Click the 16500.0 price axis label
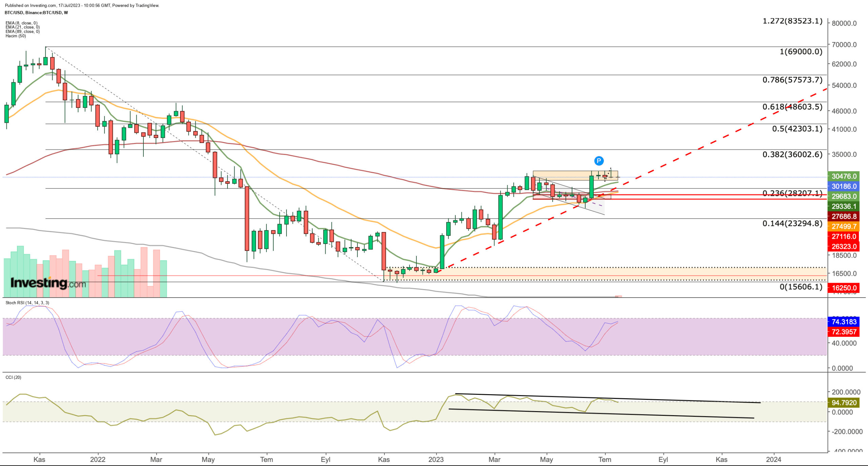 (x=844, y=273)
